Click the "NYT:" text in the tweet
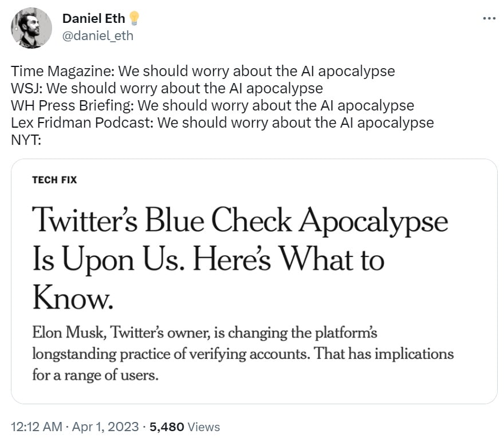 (x=26, y=140)
